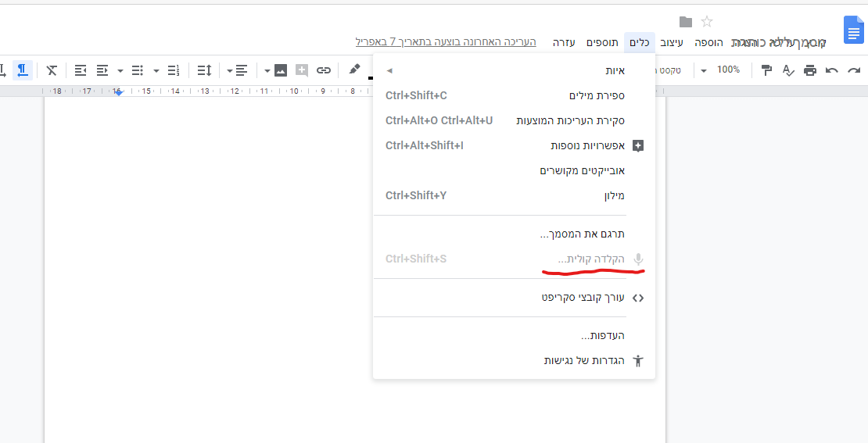868x443 pixels.
Task: Star this document
Action: [707, 22]
